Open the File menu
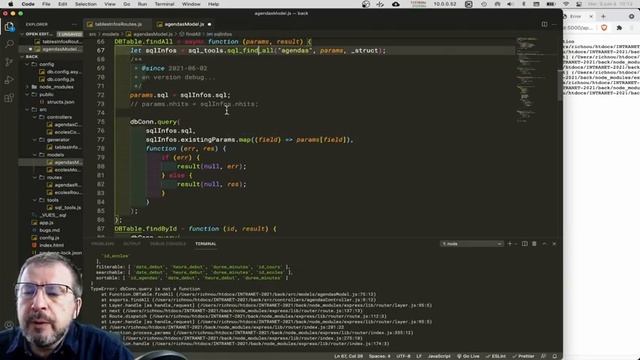 coord(46,4)
